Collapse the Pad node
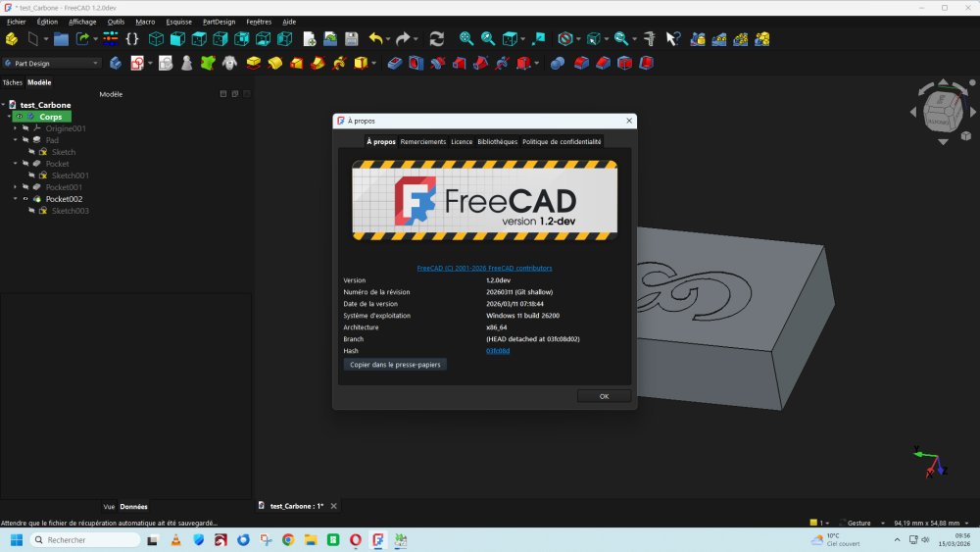Screen dimensions: 980x552 point(16,140)
